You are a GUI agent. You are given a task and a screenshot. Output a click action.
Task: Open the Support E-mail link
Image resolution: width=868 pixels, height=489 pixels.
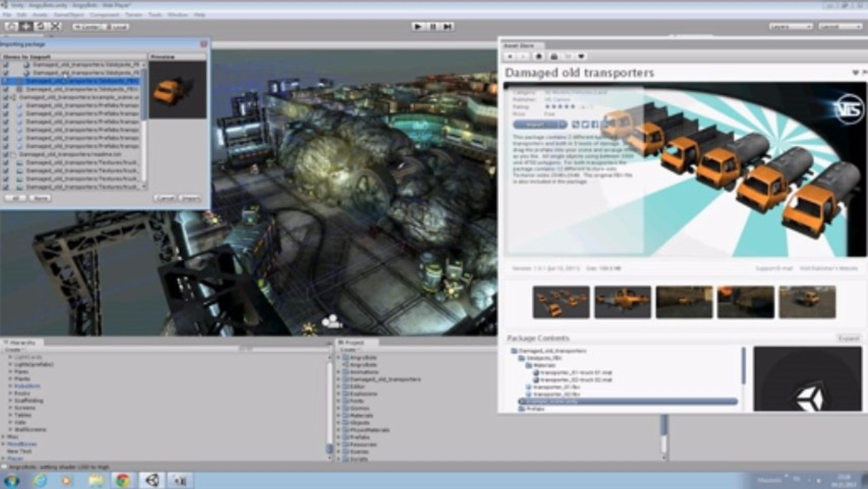coord(774,269)
